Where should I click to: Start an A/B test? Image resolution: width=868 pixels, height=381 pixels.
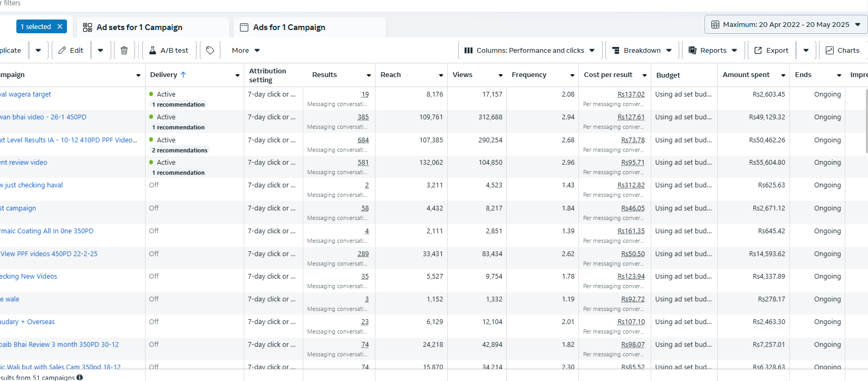(x=169, y=51)
